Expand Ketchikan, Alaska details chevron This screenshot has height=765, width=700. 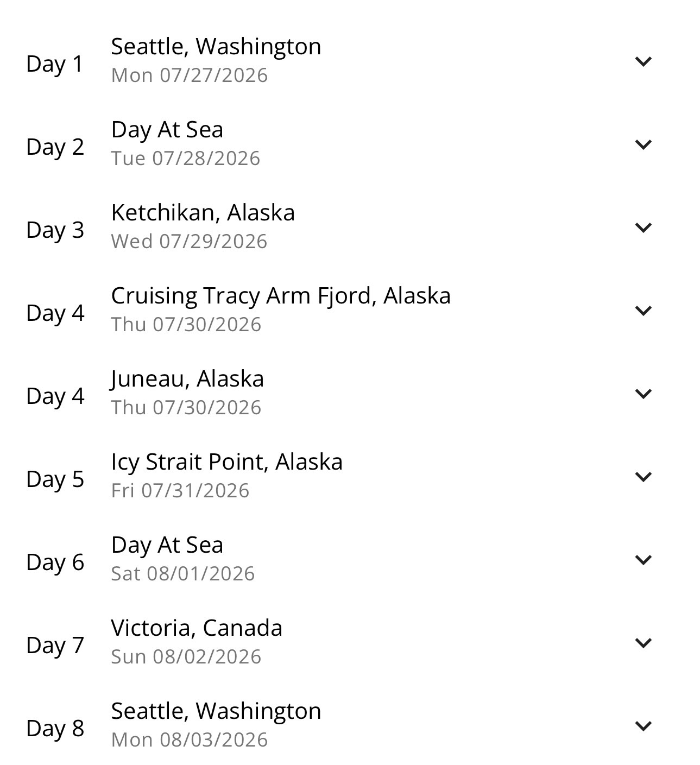click(x=643, y=227)
